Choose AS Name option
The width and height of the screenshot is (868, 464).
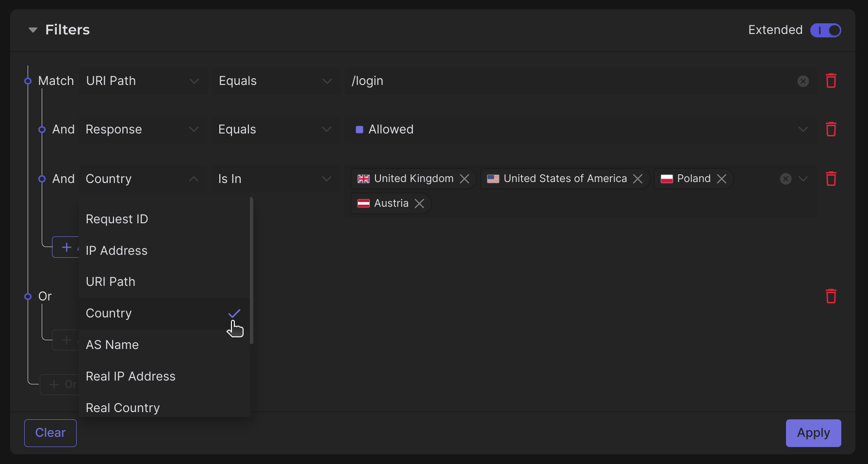click(x=112, y=345)
